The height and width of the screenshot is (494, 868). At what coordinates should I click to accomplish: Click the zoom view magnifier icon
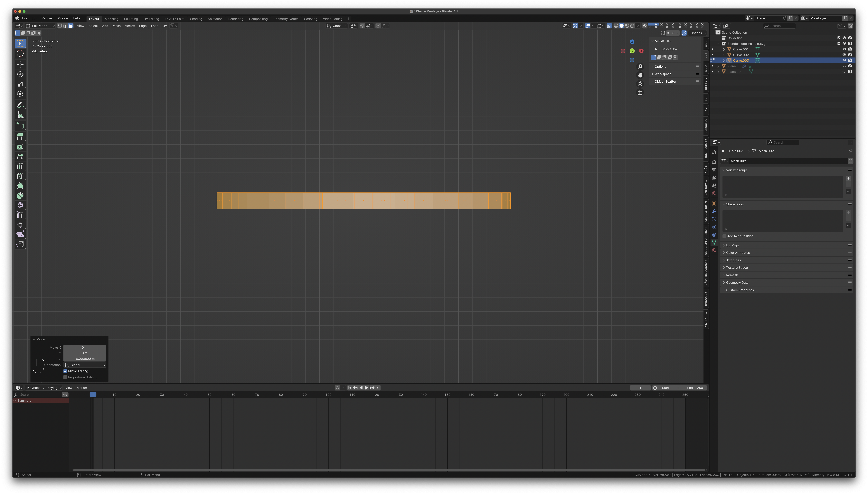640,67
